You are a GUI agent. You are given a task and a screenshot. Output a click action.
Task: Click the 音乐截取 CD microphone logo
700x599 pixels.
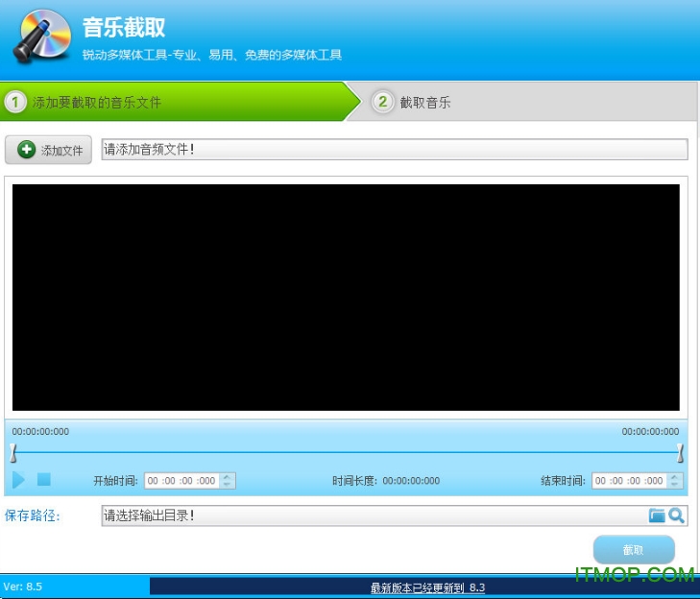(42, 36)
